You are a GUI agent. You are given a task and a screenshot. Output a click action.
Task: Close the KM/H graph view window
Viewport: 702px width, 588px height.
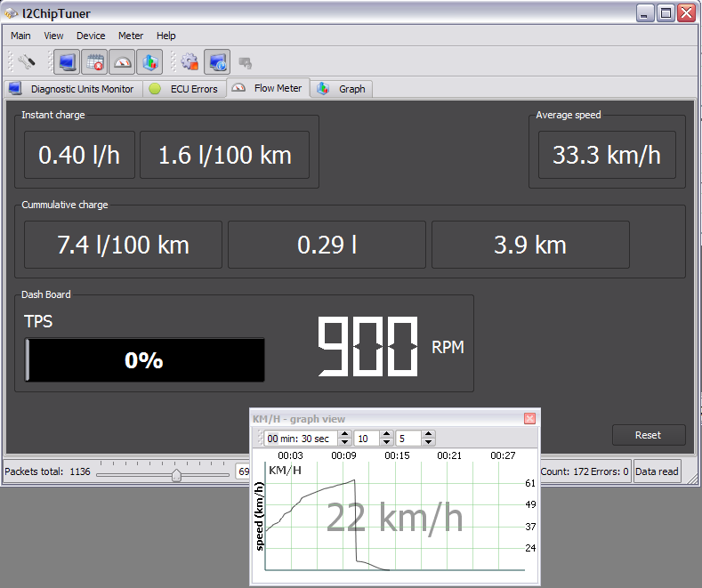pos(529,418)
